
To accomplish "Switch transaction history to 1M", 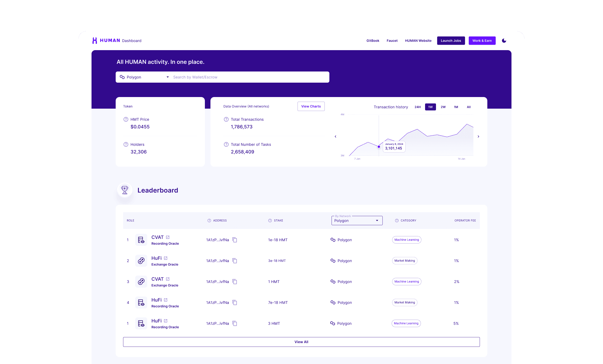I will (456, 107).
